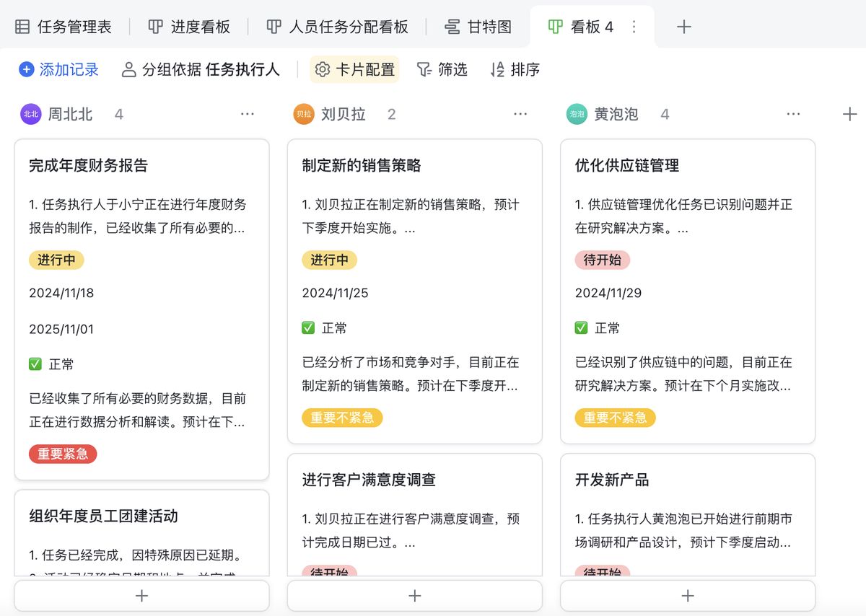
Task: Add a card at the bottom of the 黄泡泡 column
Action: (687, 596)
